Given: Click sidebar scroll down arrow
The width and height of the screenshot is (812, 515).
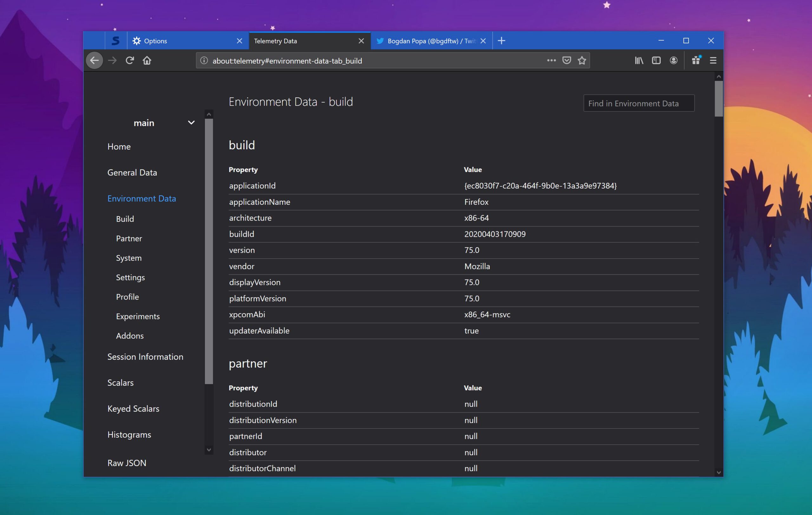Looking at the screenshot, I should (x=209, y=450).
